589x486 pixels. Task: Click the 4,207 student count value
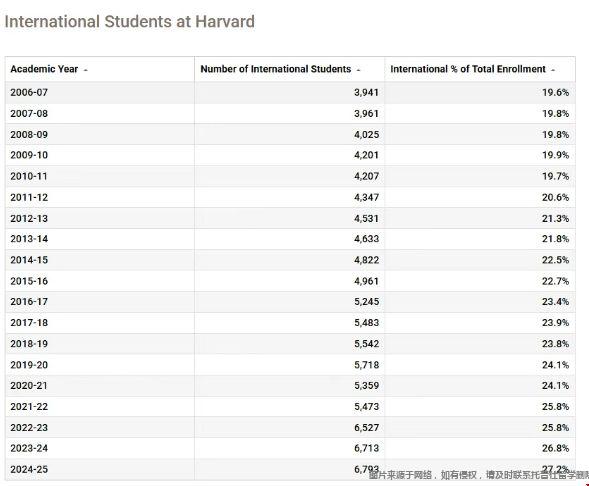pyautogui.click(x=366, y=176)
